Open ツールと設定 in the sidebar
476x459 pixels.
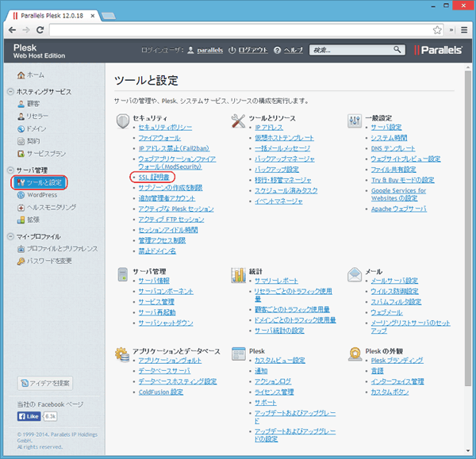(x=39, y=182)
